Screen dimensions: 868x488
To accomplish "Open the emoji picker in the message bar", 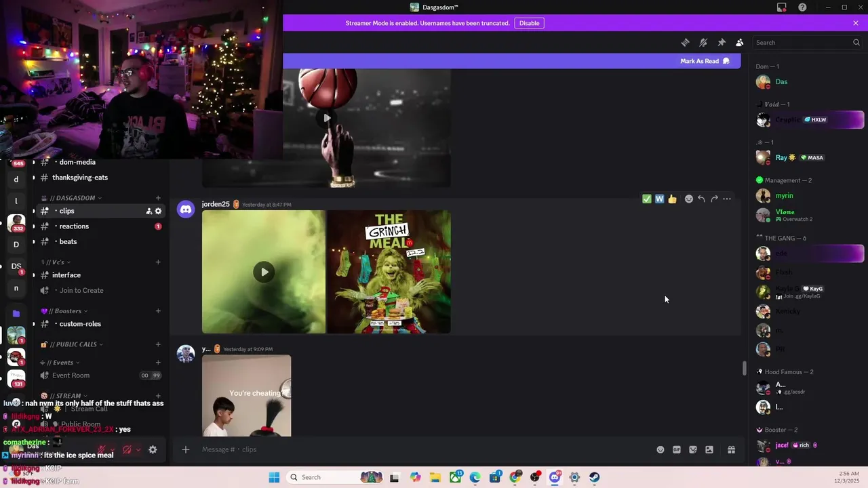I will 660,449.
